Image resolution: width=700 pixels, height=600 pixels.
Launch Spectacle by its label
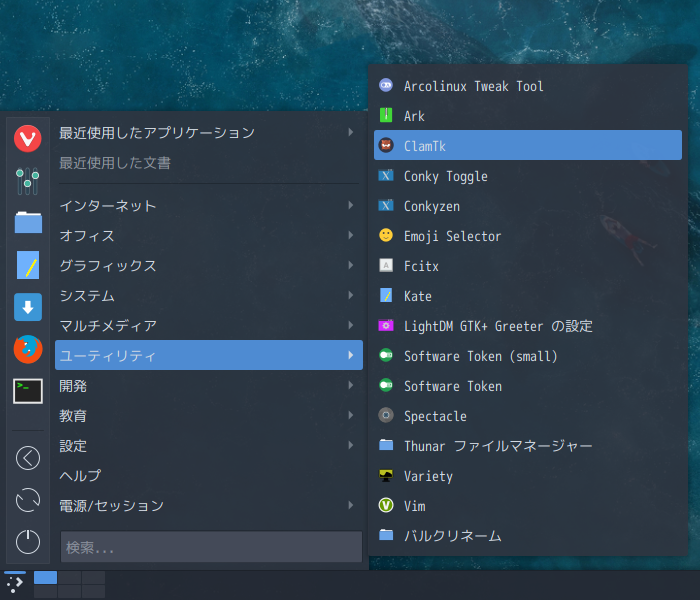(435, 416)
